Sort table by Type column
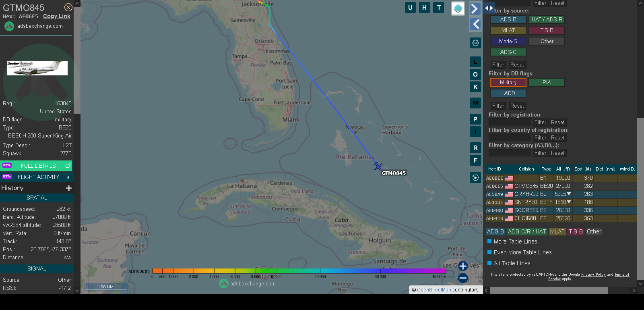The width and height of the screenshot is (644, 310). tap(546, 169)
